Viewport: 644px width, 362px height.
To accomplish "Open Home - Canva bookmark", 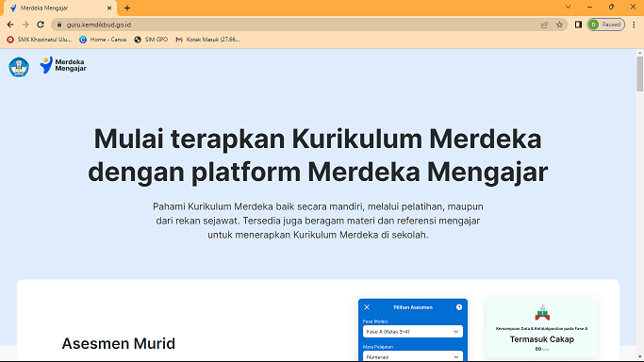I will click(103, 40).
